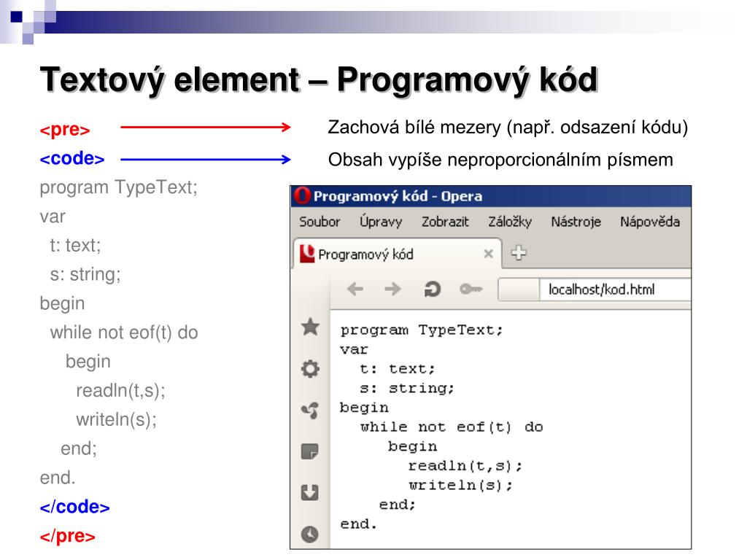The image size is (747, 560).
Task: Click the Opera logo in the title bar
Action: coord(302,195)
